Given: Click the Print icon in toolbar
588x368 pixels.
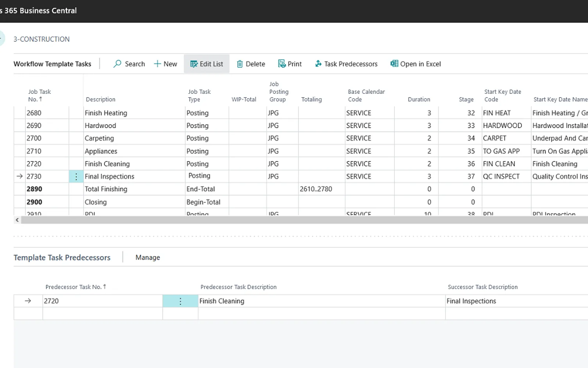Looking at the screenshot, I should pyautogui.click(x=282, y=64).
